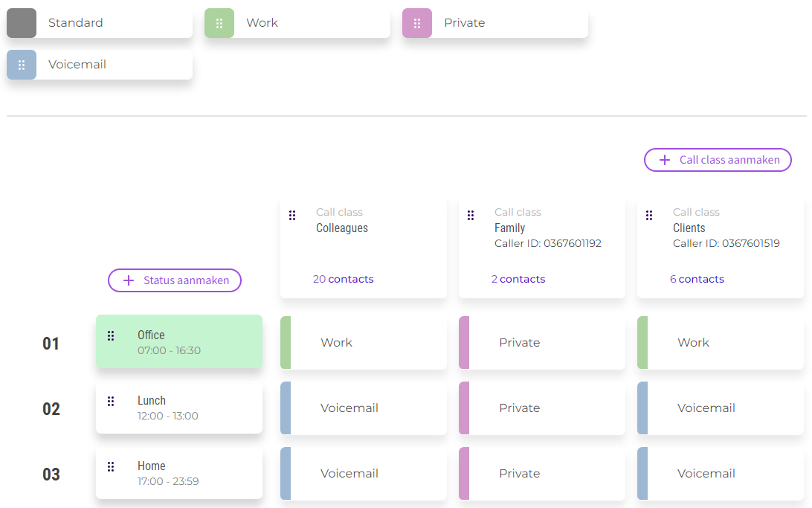The image size is (812, 508).
Task: Click the gray Standard profile color swatch
Action: tap(22, 23)
